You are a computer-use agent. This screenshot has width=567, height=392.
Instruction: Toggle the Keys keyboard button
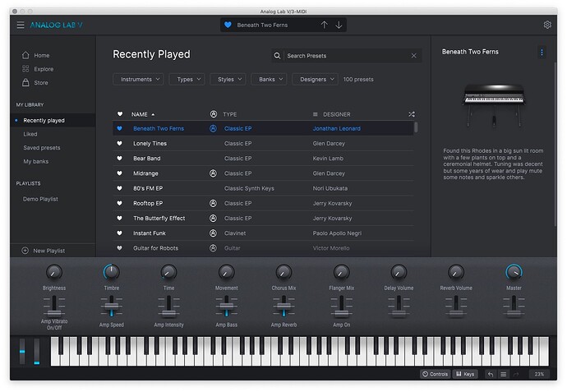465,374
